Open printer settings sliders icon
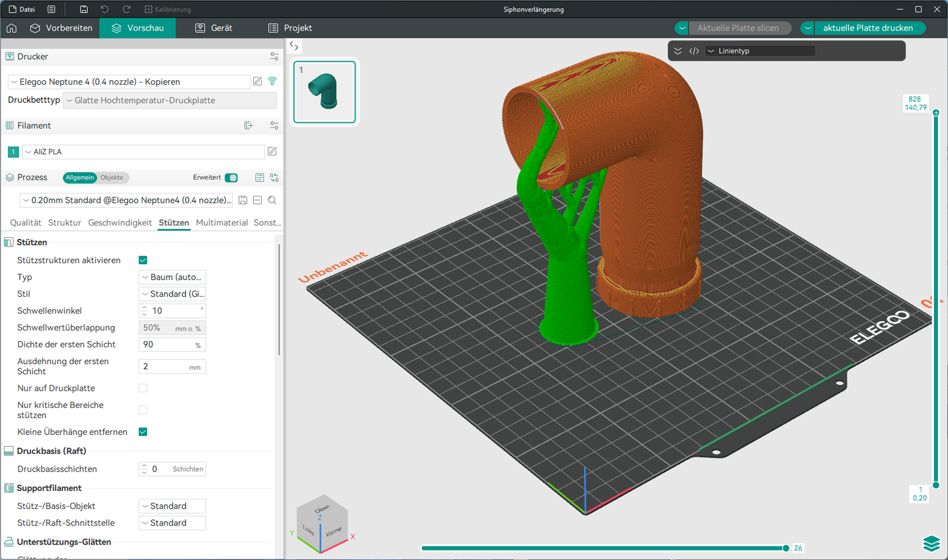Image resolution: width=948 pixels, height=560 pixels. [x=274, y=57]
